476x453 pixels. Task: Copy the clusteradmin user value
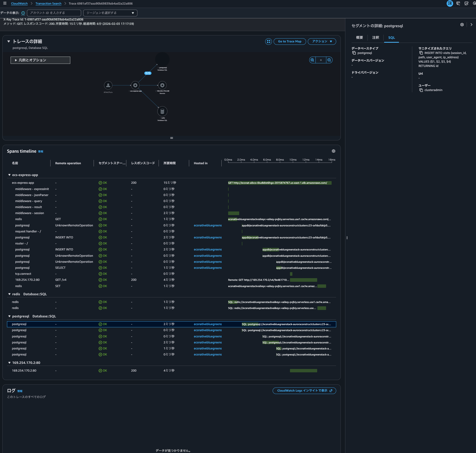(x=421, y=90)
